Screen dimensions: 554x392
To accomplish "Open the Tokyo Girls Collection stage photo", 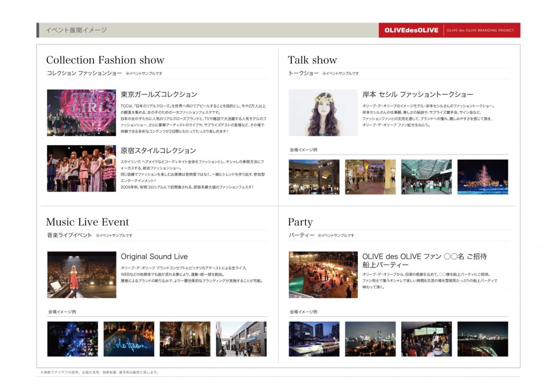I will (81, 113).
